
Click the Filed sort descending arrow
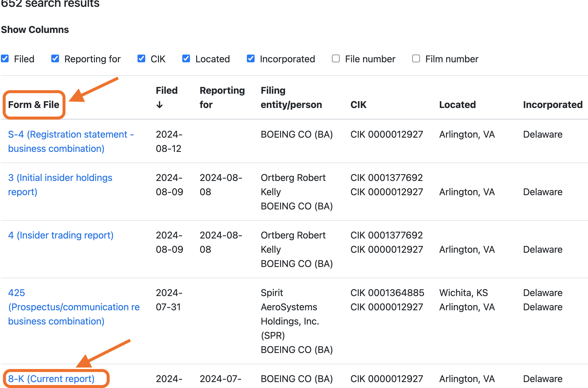tap(159, 105)
